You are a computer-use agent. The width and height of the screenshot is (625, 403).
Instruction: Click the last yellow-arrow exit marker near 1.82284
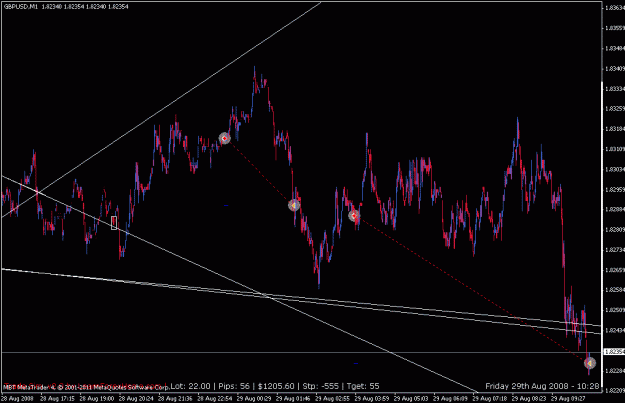(590, 363)
